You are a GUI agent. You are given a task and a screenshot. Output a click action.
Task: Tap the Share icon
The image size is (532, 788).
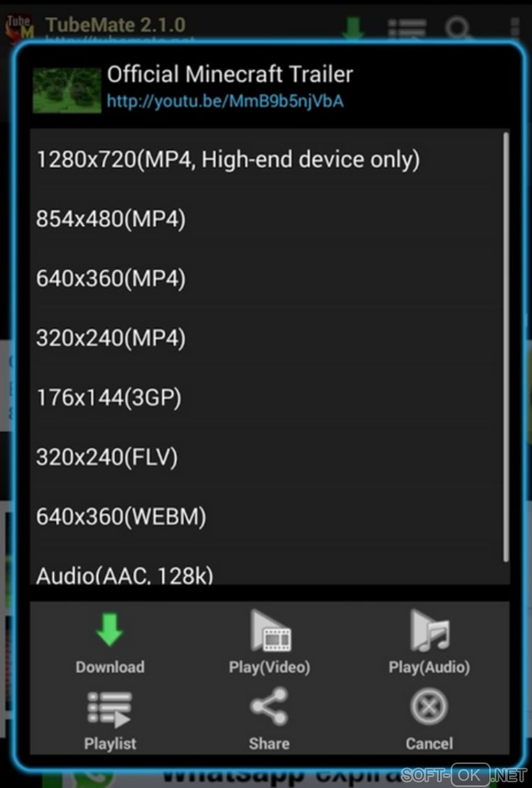(x=269, y=707)
